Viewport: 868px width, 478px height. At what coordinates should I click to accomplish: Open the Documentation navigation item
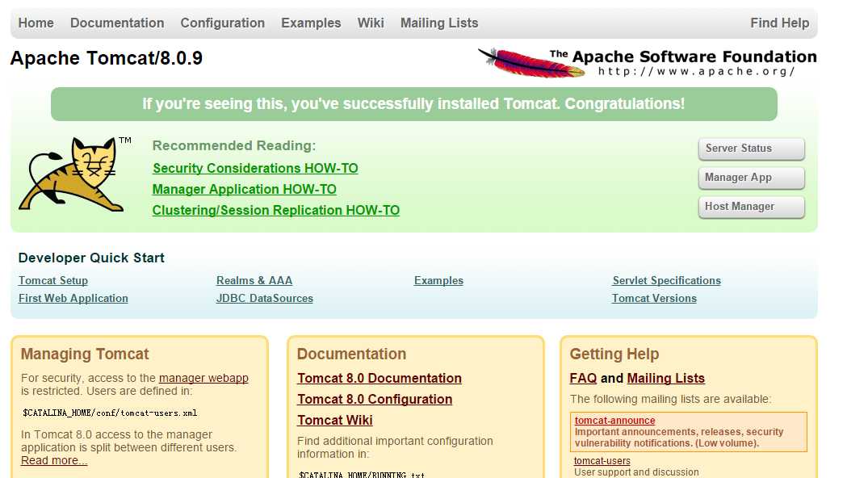pos(117,23)
